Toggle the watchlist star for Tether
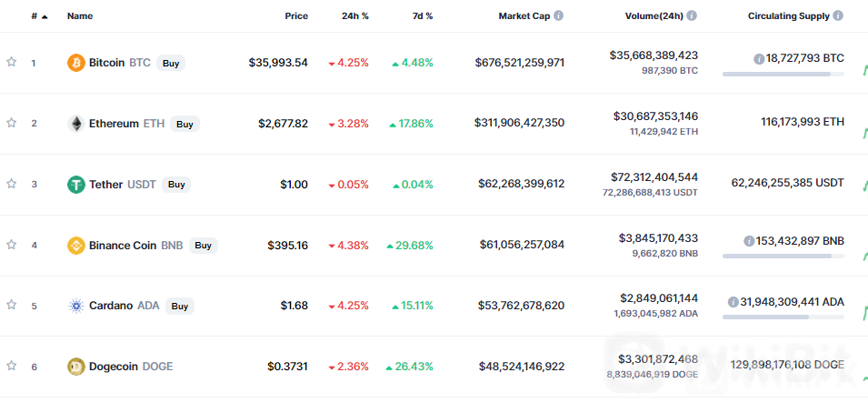 click(11, 184)
